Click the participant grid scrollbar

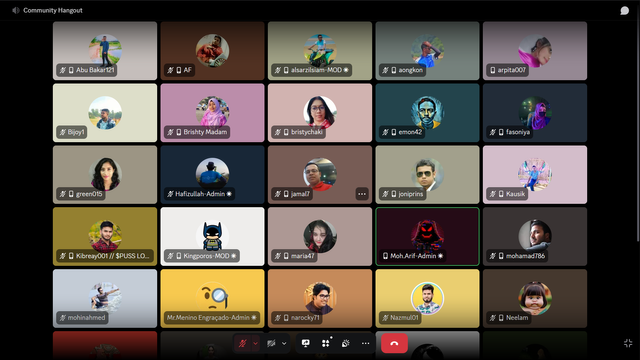pos(638,131)
